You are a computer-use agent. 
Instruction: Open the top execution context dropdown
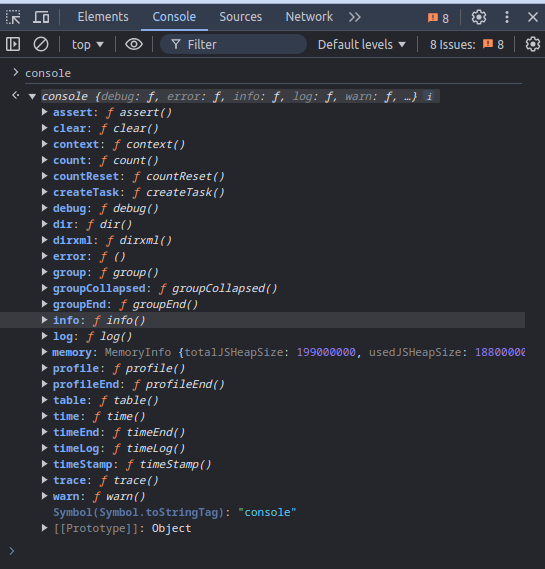point(87,45)
